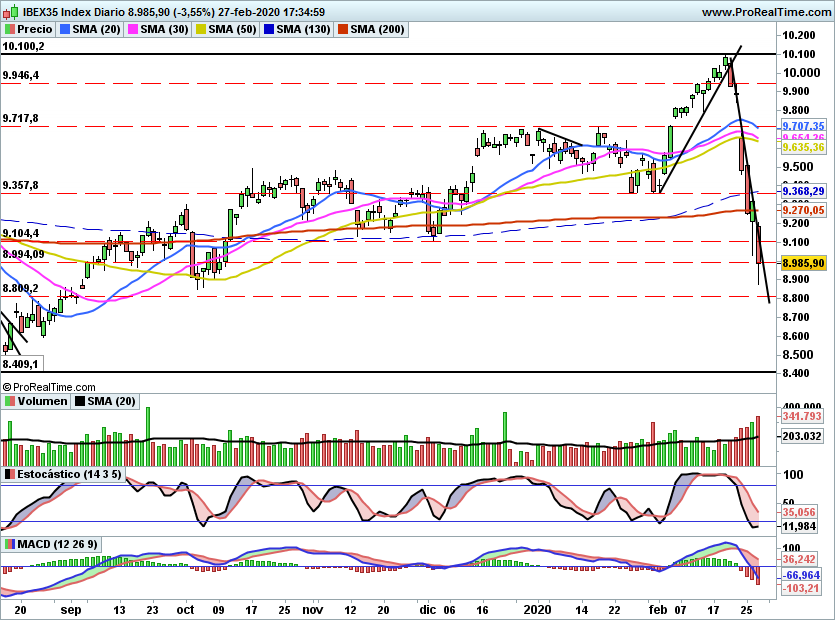The image size is (835, 620).
Task: Click the highlighted 8.985,90 price label
Action: point(805,263)
